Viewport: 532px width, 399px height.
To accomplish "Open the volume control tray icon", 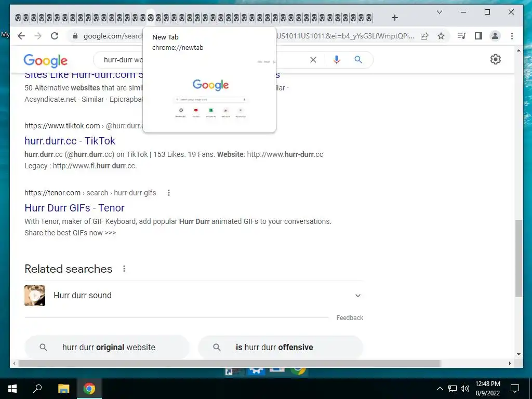I will click(465, 389).
